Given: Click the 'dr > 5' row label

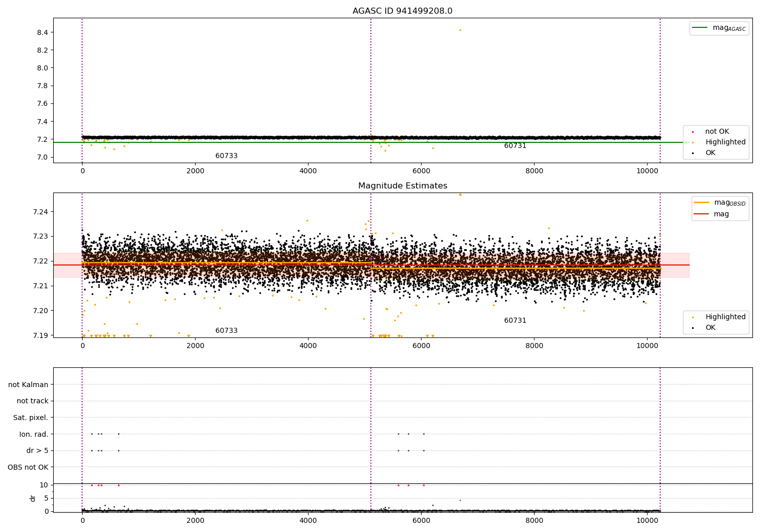Looking at the screenshot, I should point(37,450).
